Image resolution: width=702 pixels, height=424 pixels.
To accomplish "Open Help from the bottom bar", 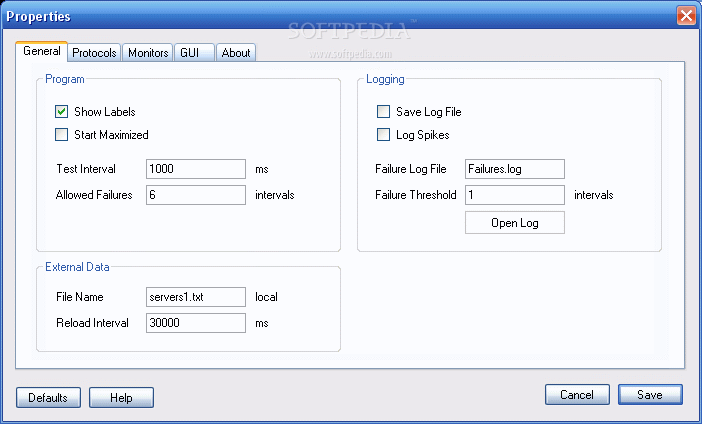I will point(121,398).
